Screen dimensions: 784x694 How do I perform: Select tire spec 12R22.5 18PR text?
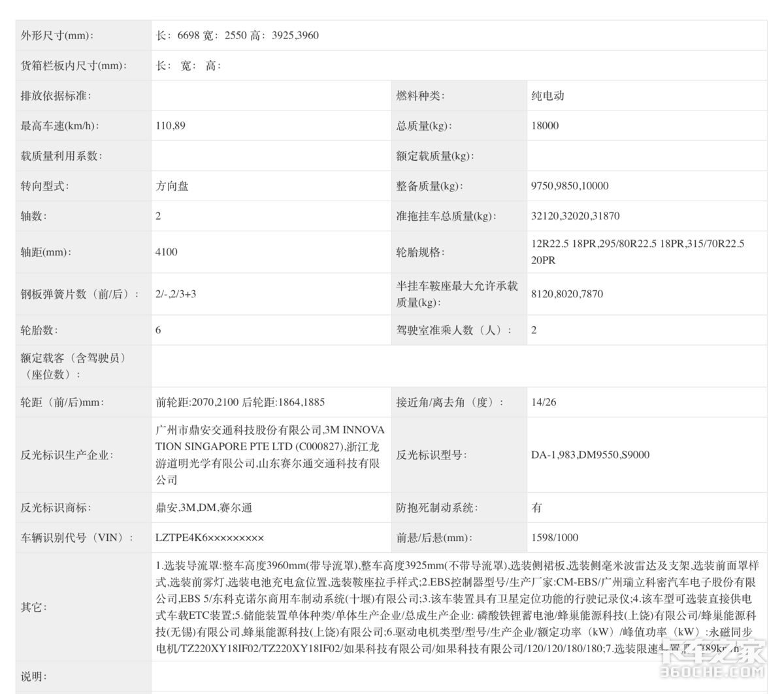click(x=564, y=244)
